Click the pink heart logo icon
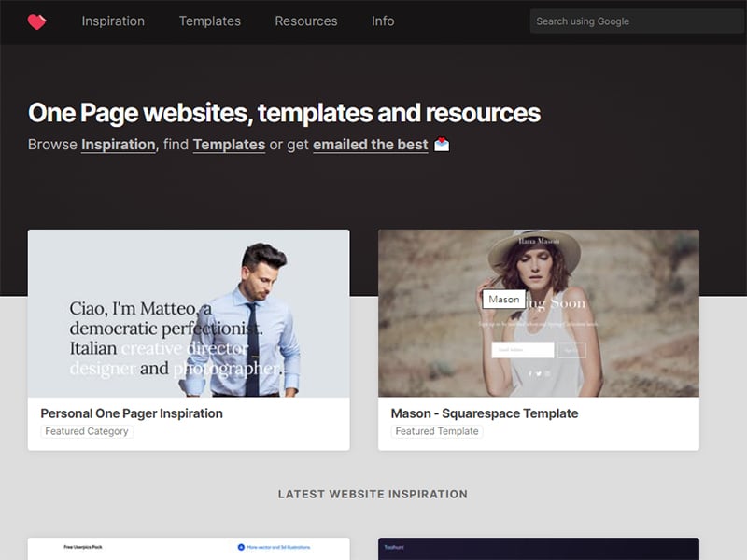This screenshot has width=747, height=560. (x=36, y=21)
